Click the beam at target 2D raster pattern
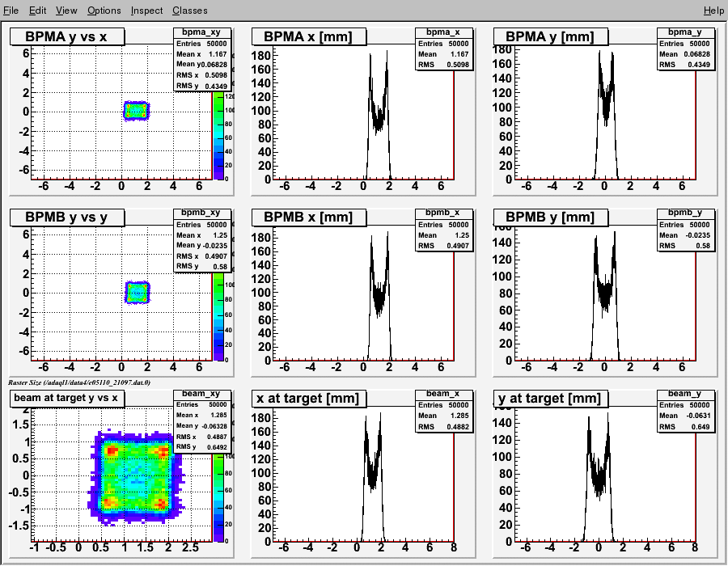This screenshot has height=566, width=728. click(x=136, y=478)
